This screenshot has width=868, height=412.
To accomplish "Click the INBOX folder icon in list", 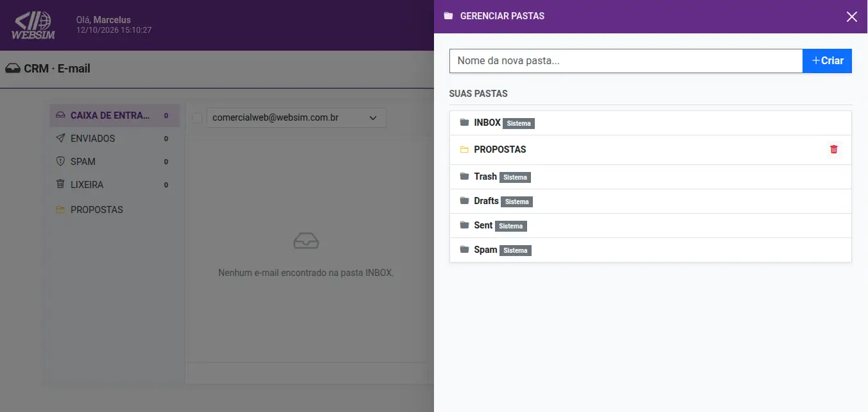I will [x=465, y=123].
